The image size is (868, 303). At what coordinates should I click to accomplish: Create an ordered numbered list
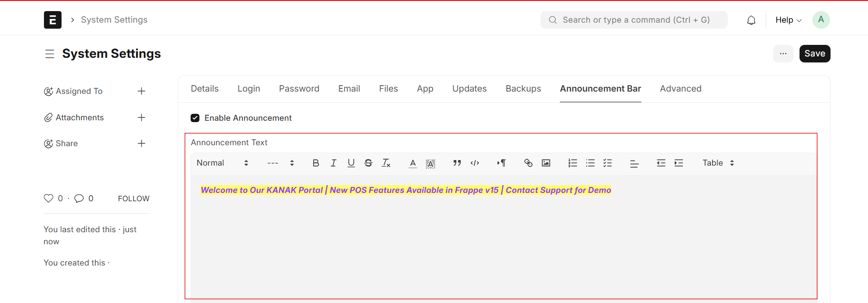tap(573, 163)
